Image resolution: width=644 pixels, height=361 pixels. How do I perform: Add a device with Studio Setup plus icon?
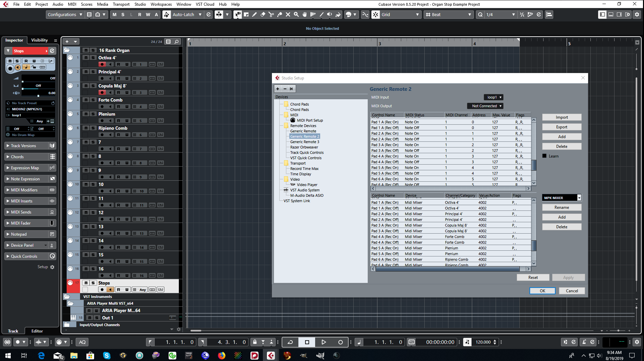278,89
